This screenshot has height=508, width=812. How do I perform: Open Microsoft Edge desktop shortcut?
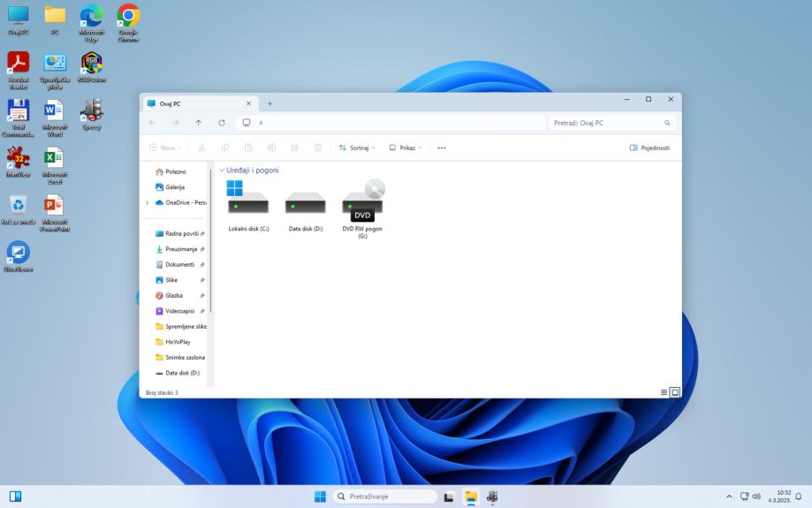click(91, 22)
